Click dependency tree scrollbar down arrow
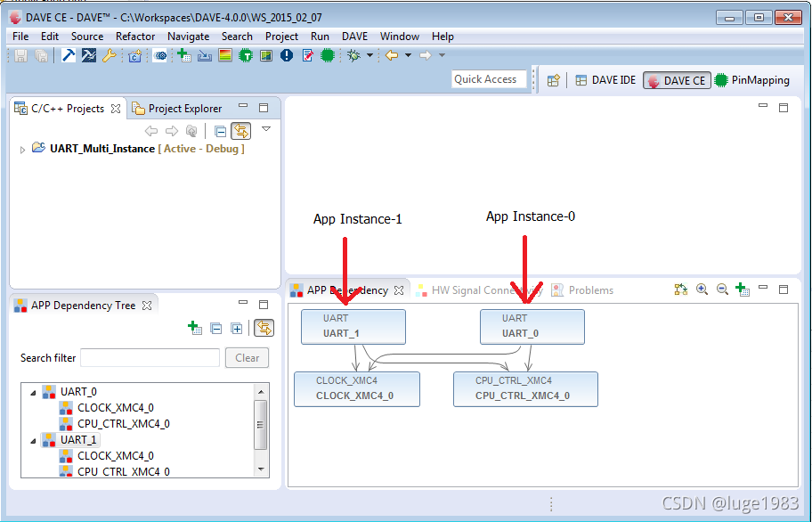Image resolution: width=812 pixels, height=522 pixels. pyautogui.click(x=261, y=469)
